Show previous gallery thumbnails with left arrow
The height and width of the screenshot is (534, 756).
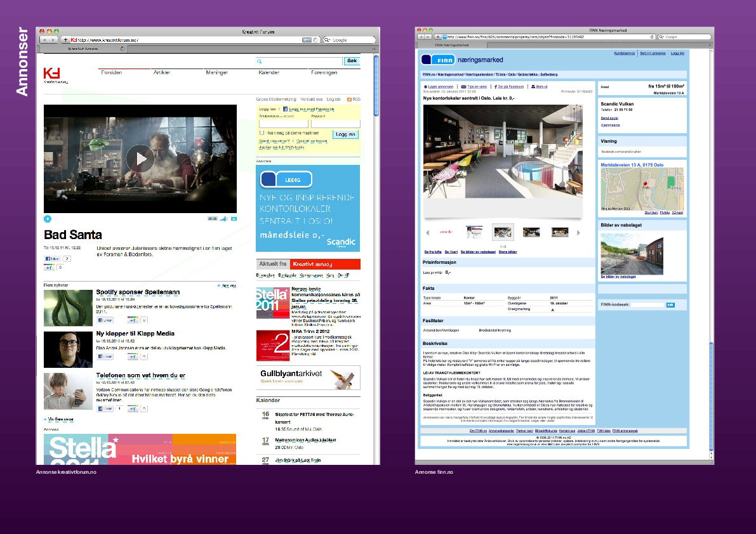[x=428, y=233]
